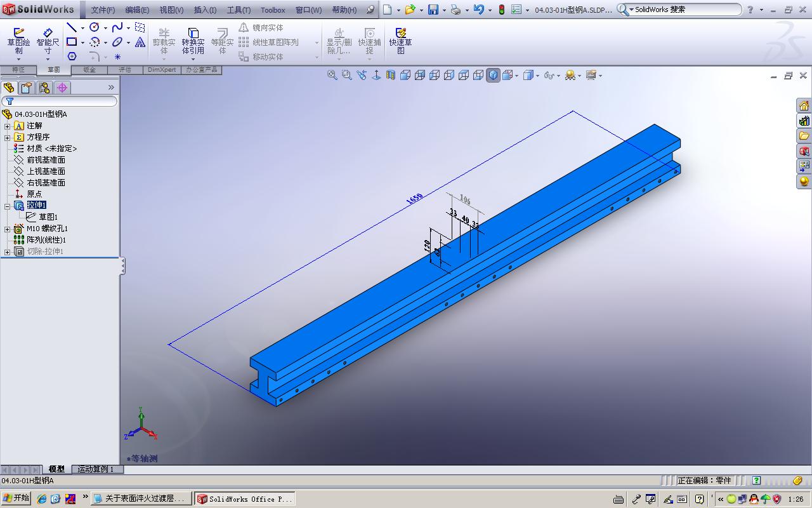Click the Rebuild traffic light icon
Screen dimensions: 812x508
pos(501,10)
